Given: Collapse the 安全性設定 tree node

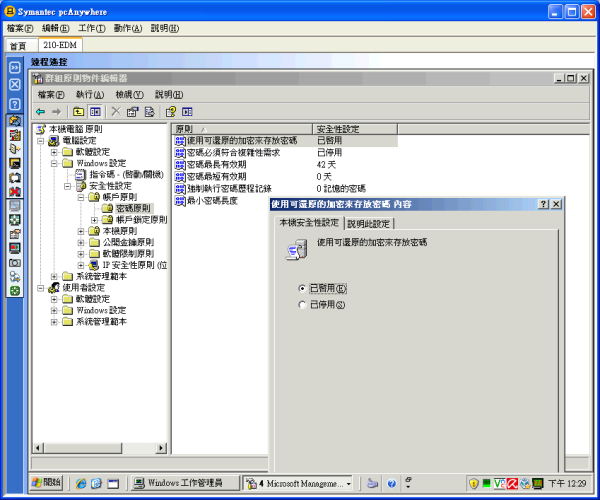Looking at the screenshot, I should pos(67,186).
